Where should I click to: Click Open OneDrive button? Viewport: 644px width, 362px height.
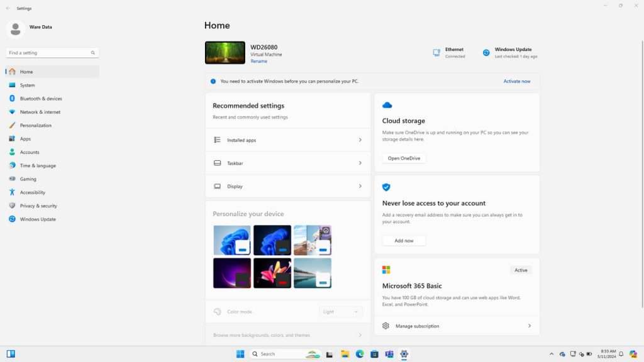click(x=404, y=158)
